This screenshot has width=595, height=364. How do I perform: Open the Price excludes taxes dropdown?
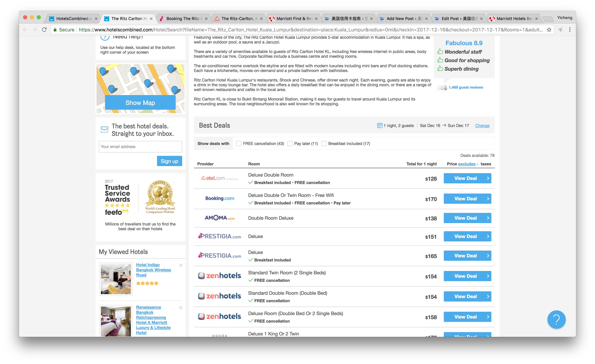point(468,164)
